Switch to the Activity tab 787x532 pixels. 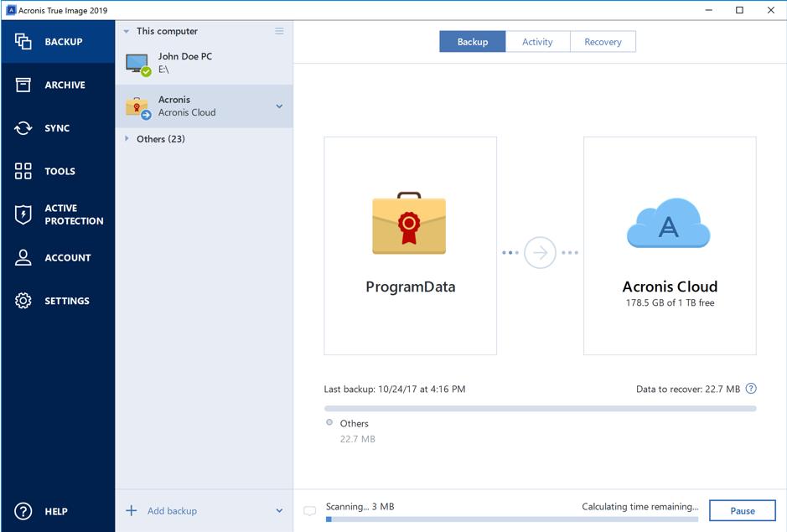pyautogui.click(x=537, y=42)
